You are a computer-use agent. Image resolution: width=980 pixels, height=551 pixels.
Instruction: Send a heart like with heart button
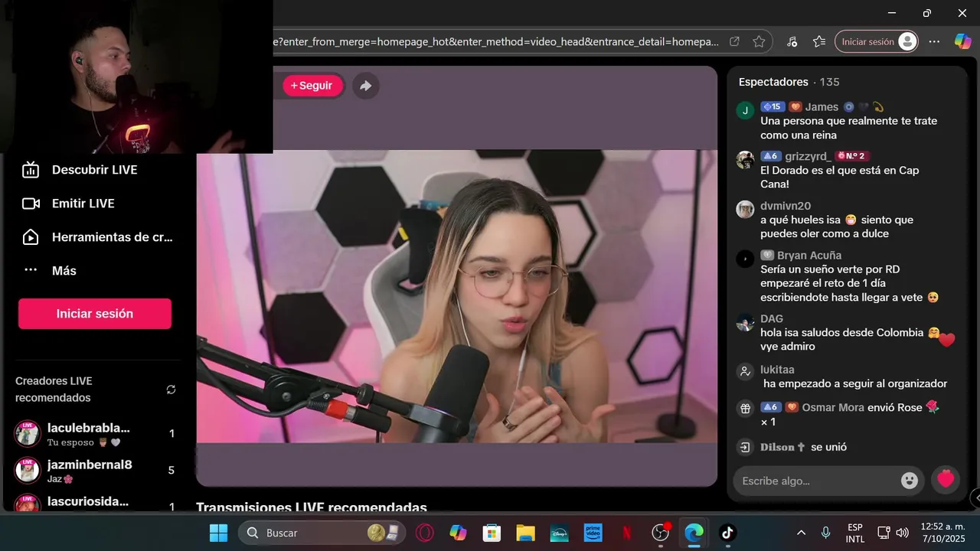(x=946, y=480)
